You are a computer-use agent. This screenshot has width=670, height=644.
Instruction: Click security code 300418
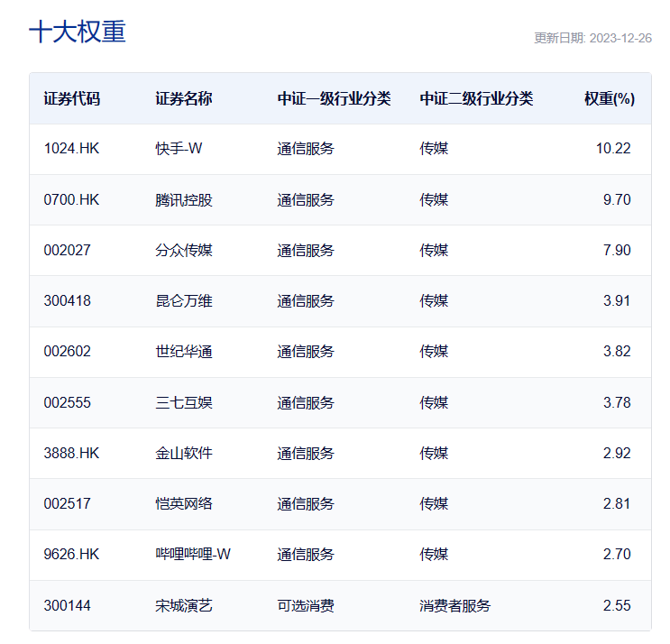pos(67,301)
